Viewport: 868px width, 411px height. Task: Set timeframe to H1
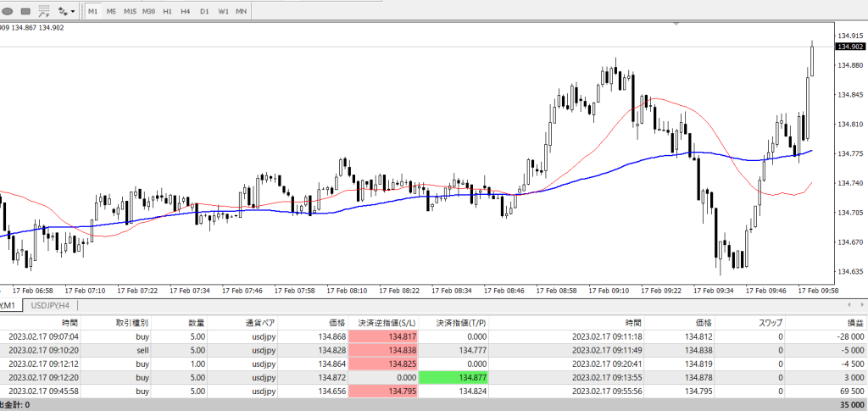[167, 12]
